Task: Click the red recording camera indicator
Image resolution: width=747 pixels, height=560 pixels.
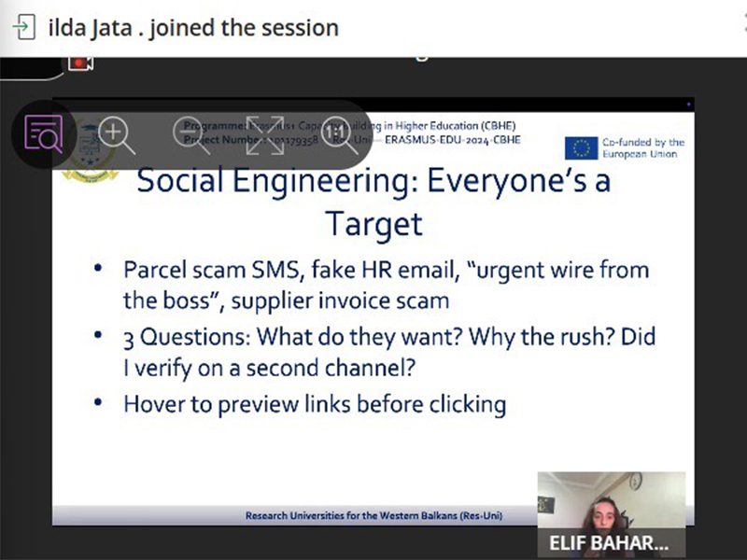Action: (x=81, y=63)
